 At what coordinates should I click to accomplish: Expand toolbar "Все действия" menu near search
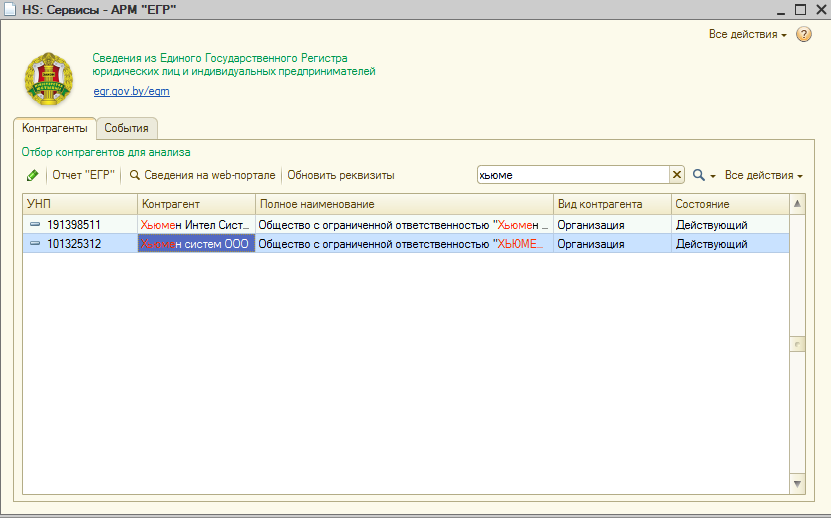[x=763, y=175]
